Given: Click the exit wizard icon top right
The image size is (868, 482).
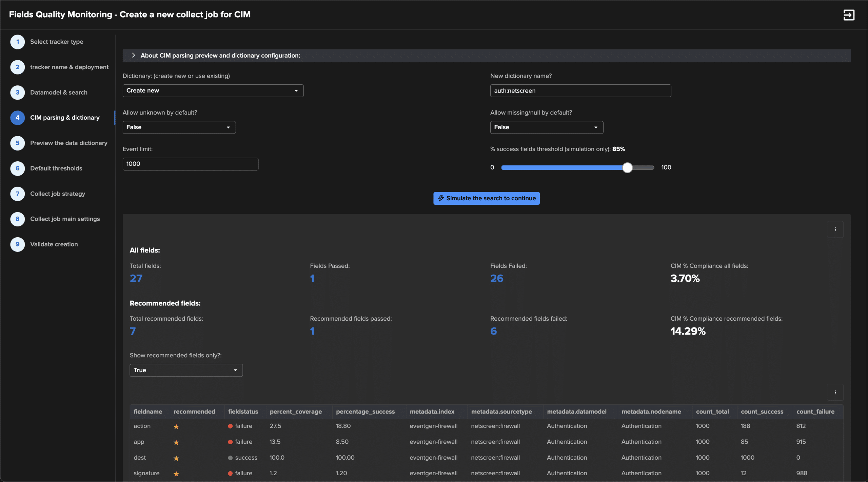Looking at the screenshot, I should (x=849, y=15).
